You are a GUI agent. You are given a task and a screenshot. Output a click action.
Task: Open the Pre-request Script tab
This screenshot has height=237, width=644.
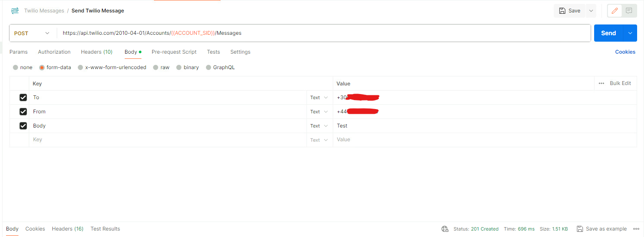pyautogui.click(x=174, y=52)
